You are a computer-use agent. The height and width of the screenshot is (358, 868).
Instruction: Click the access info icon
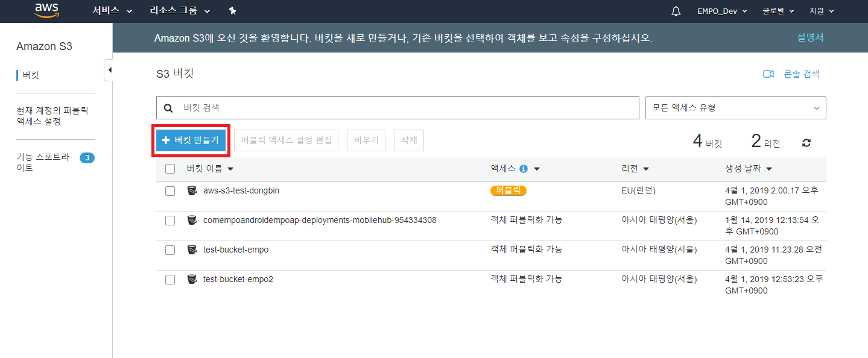click(x=524, y=169)
